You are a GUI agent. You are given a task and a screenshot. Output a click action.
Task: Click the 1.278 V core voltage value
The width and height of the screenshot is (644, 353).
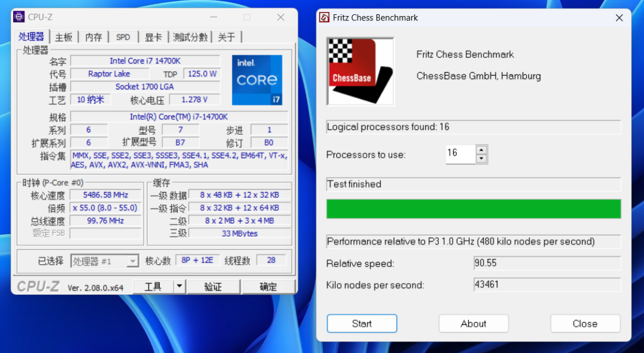[x=194, y=100]
